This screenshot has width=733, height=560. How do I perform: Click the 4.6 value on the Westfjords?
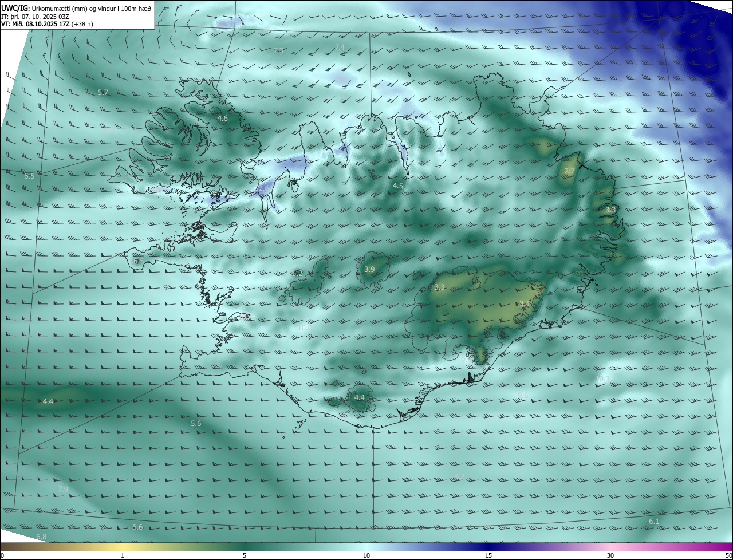tap(223, 119)
